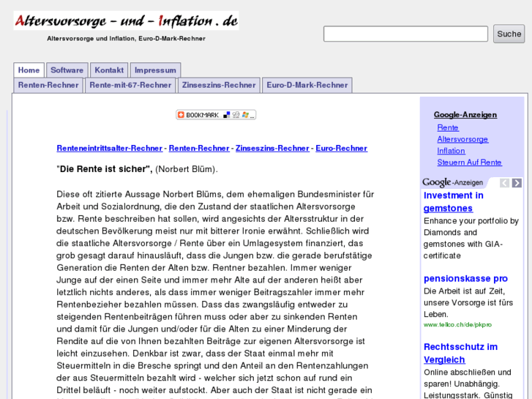
Task: Open the pensionskasse pro ad
Action: click(465, 278)
